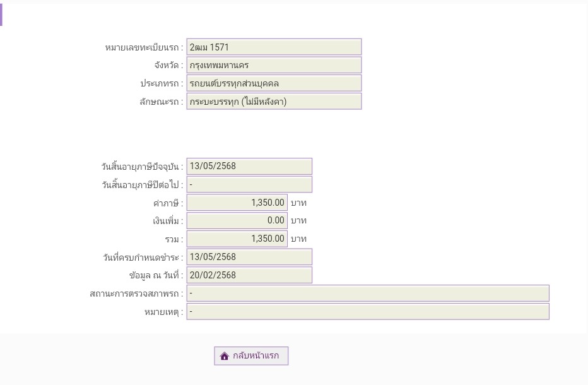Click the label หมายเหตุ

click(x=164, y=312)
